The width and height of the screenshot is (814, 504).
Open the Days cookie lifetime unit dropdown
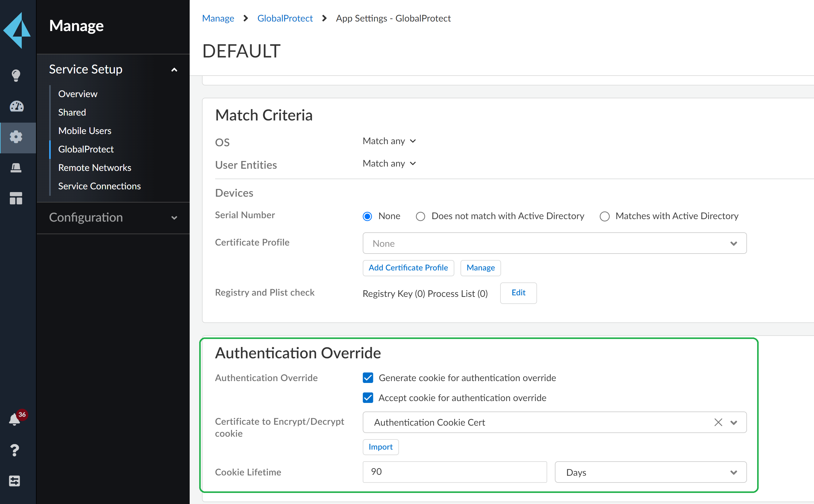650,472
